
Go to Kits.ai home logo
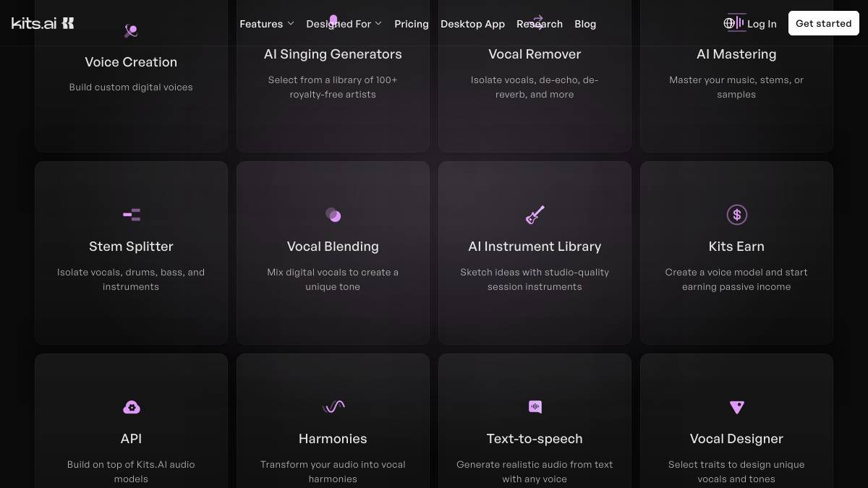tap(43, 23)
